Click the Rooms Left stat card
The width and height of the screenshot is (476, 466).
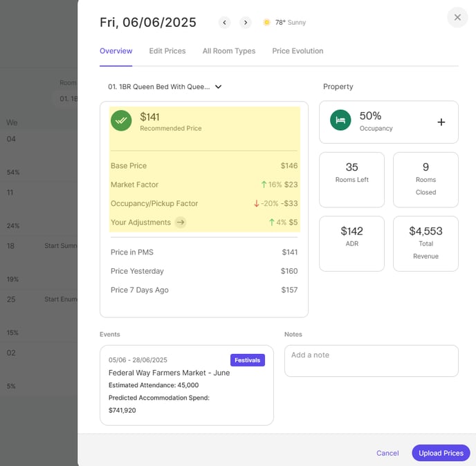point(351,179)
